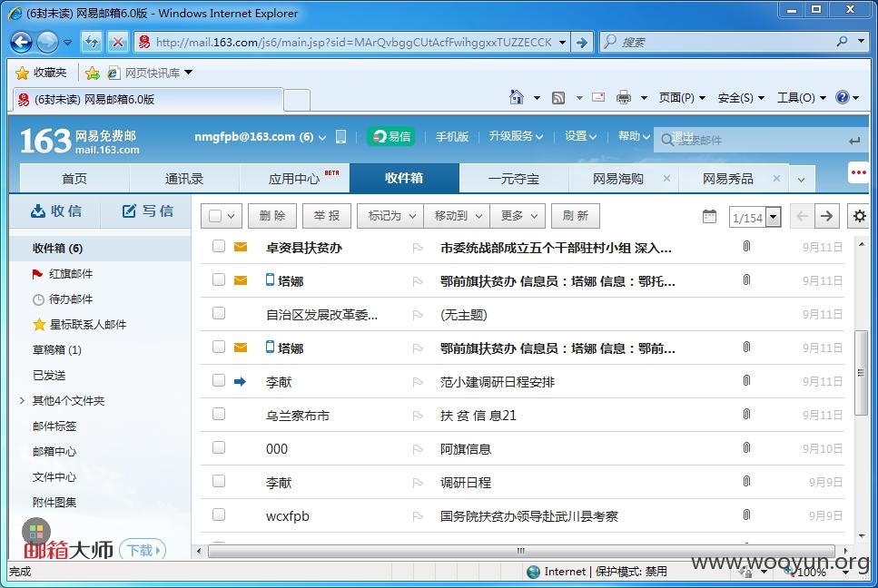Click the add to favorites bar icon
878x588 pixels.
(x=93, y=73)
